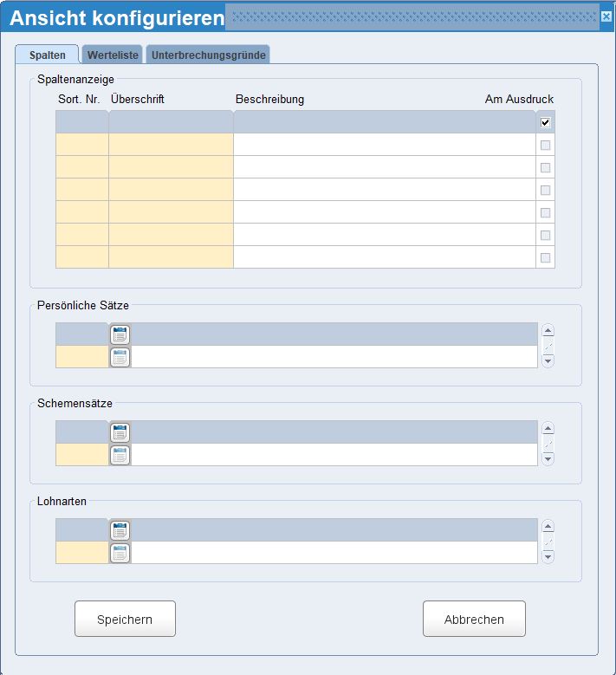Uncheck the first Am Ausdruck checkbox

point(545,122)
